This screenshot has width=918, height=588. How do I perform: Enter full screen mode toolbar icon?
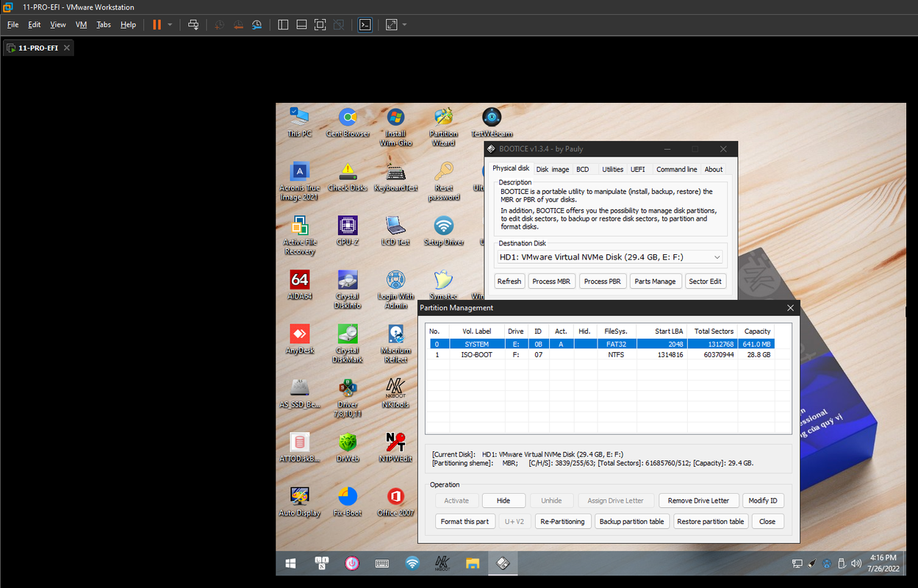[x=320, y=24]
